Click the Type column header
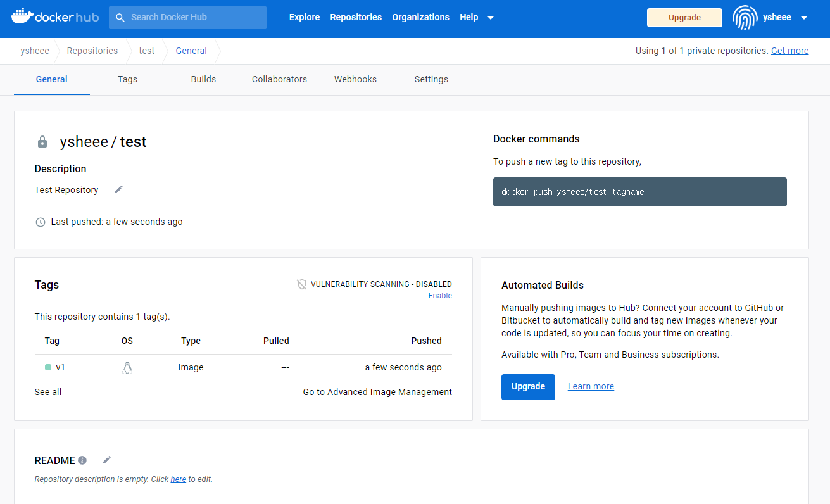 click(x=191, y=341)
